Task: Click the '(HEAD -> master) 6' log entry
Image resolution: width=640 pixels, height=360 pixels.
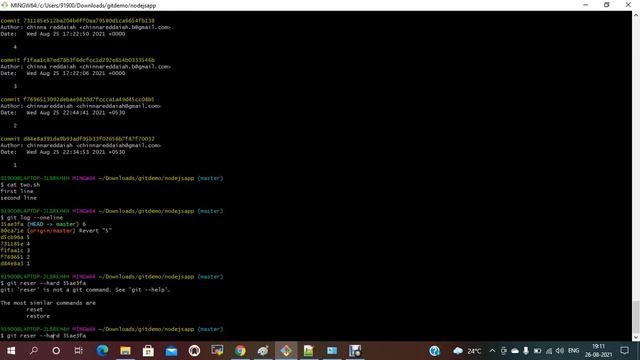Action: 43,224
